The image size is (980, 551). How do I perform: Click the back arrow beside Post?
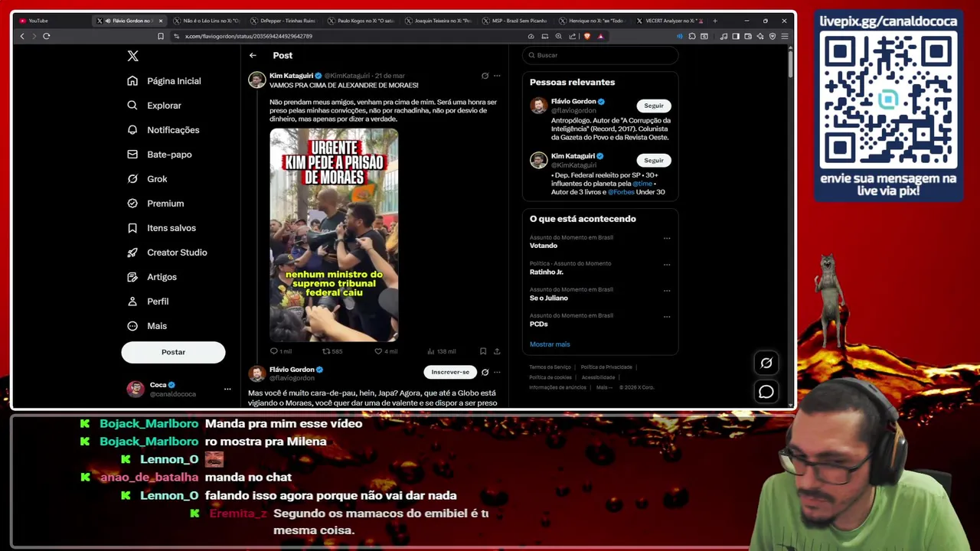(x=253, y=55)
